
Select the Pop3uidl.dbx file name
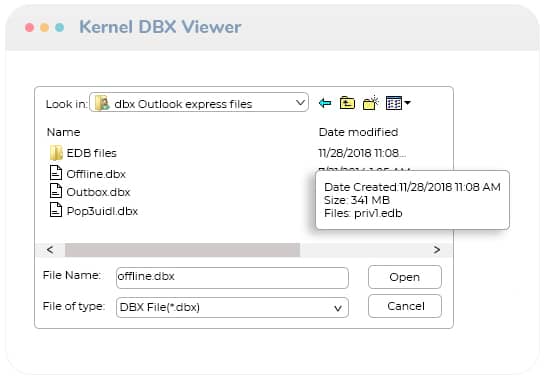[x=102, y=211]
